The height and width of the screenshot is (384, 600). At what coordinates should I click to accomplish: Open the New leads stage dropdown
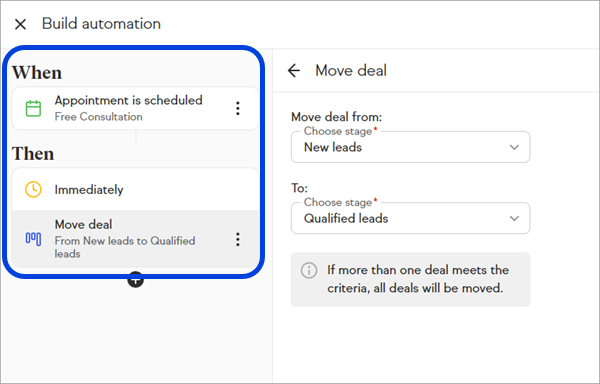click(410, 147)
